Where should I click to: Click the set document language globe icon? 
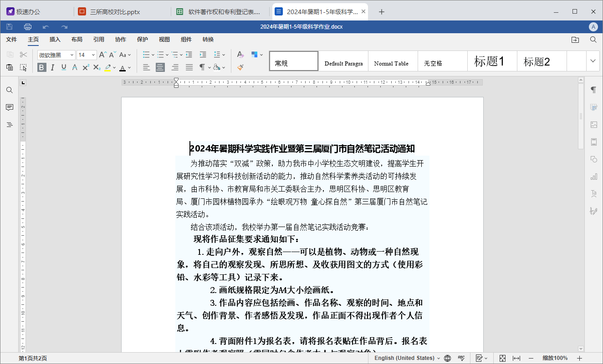click(x=447, y=358)
